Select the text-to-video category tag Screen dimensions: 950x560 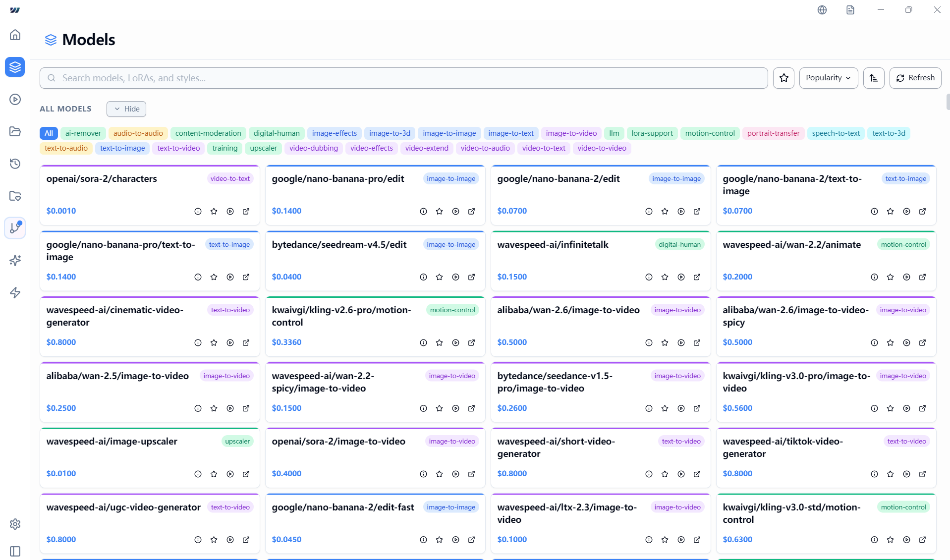[178, 148]
